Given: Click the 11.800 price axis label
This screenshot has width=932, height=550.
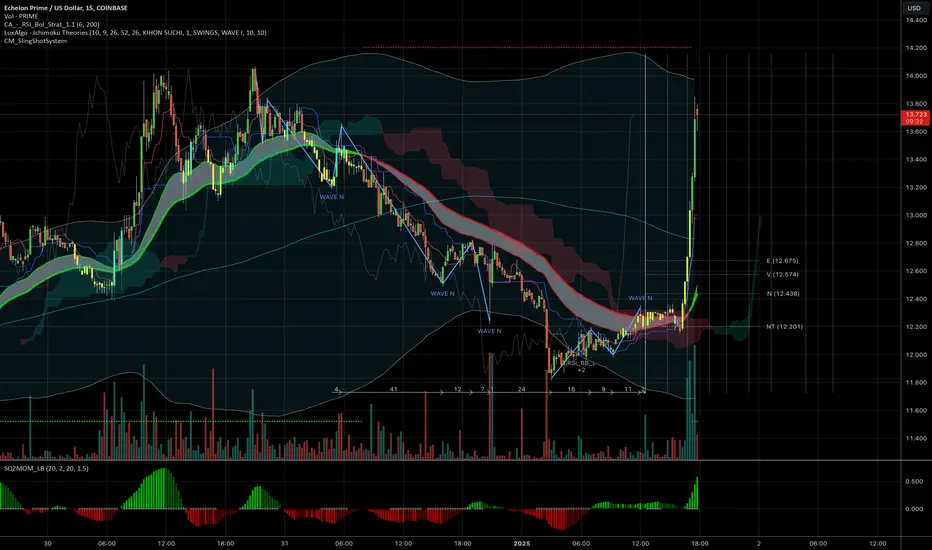Looking at the screenshot, I should click(916, 383).
